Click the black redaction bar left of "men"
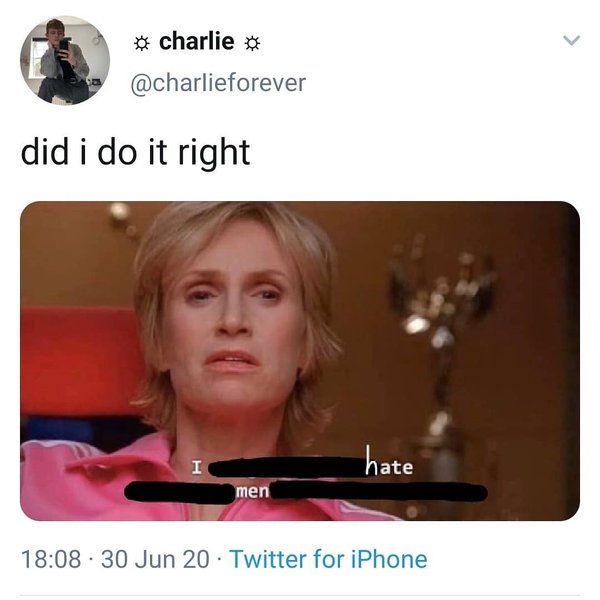The image size is (600, 600). coord(181,492)
